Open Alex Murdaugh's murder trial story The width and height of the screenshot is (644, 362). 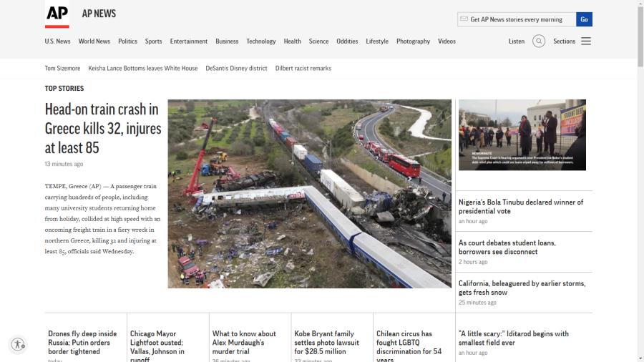point(244,342)
